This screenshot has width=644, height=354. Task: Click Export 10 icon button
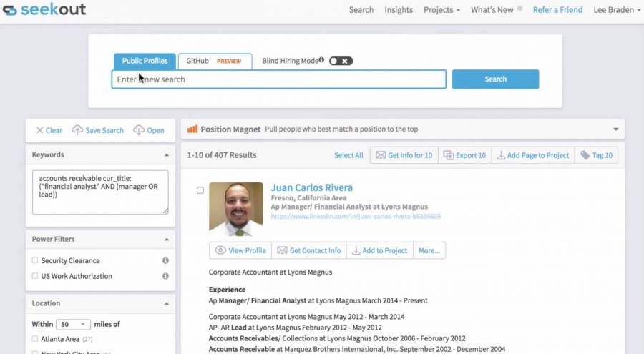[449, 155]
